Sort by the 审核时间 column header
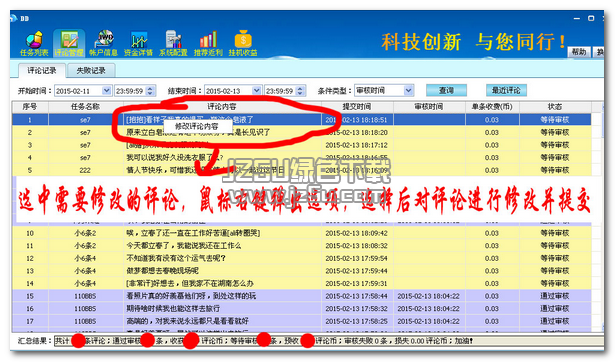Image resolution: width=615 pixels, height=362 pixels. pos(429,107)
